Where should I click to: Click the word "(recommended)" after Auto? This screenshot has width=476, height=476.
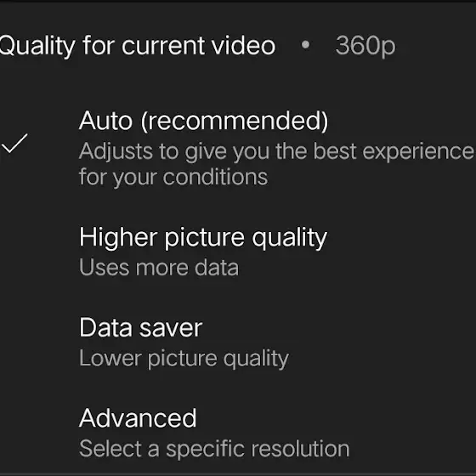pos(235,121)
